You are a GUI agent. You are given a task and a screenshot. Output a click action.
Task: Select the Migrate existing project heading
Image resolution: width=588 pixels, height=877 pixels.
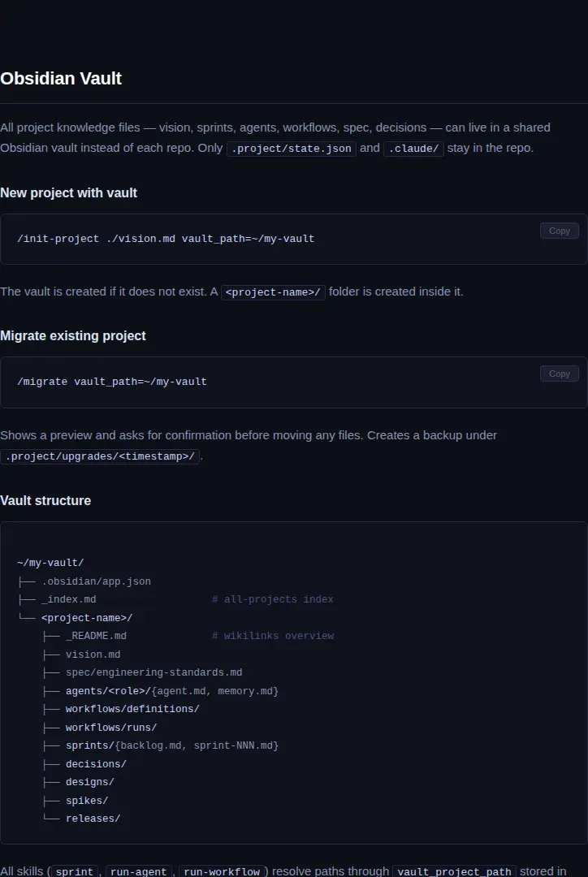coord(73,335)
